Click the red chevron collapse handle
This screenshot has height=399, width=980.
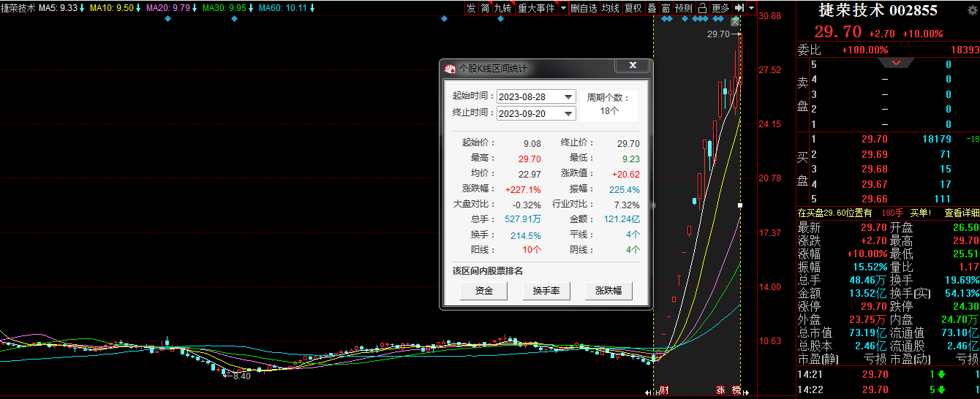pyautogui.click(x=897, y=64)
